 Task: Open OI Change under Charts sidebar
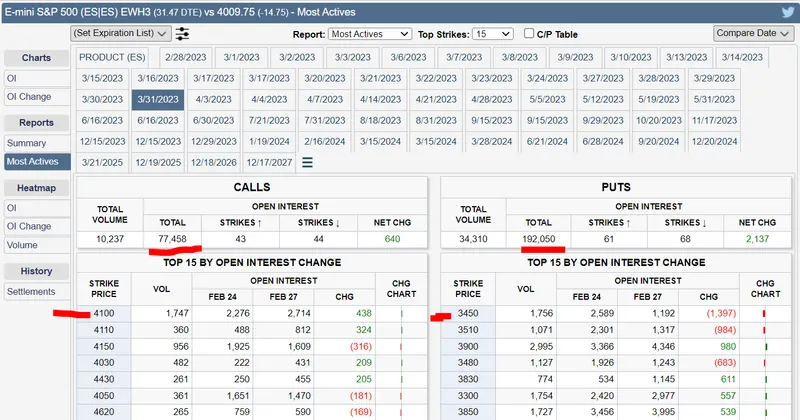[x=37, y=96]
